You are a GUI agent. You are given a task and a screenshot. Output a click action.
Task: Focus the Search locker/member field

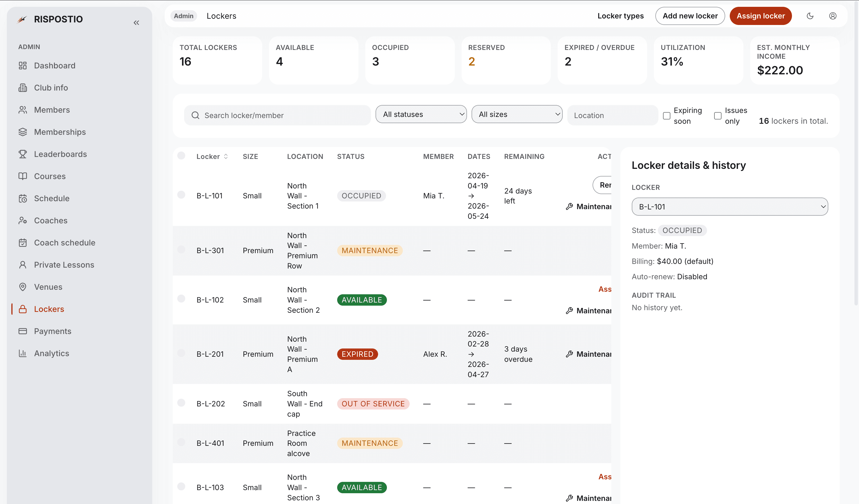[277, 115]
